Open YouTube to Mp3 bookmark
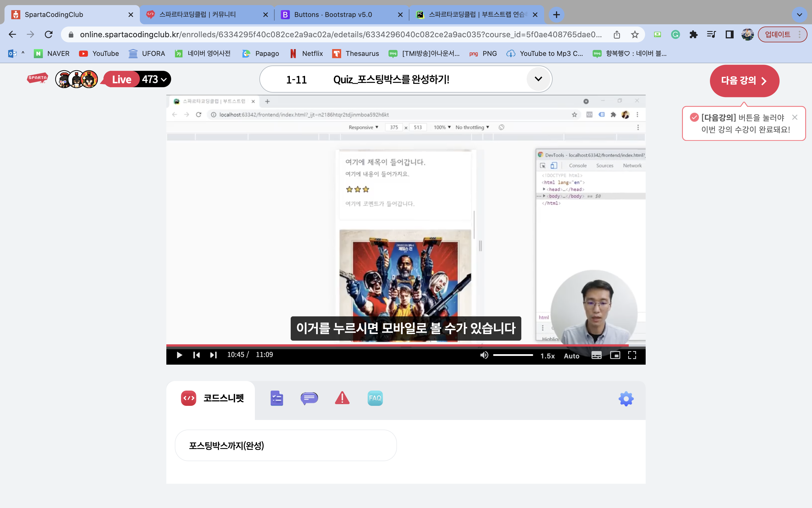 pyautogui.click(x=545, y=53)
